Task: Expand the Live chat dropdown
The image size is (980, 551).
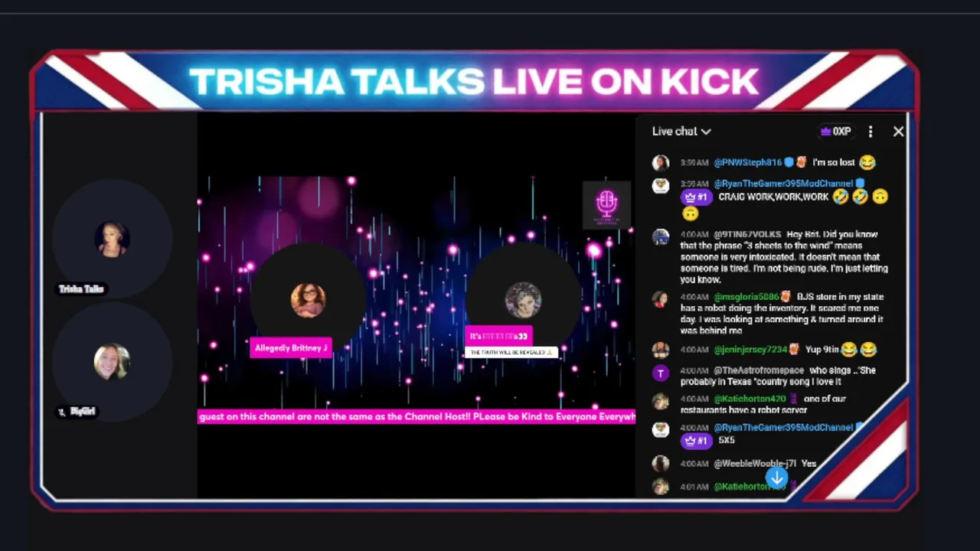Action: pos(681,132)
